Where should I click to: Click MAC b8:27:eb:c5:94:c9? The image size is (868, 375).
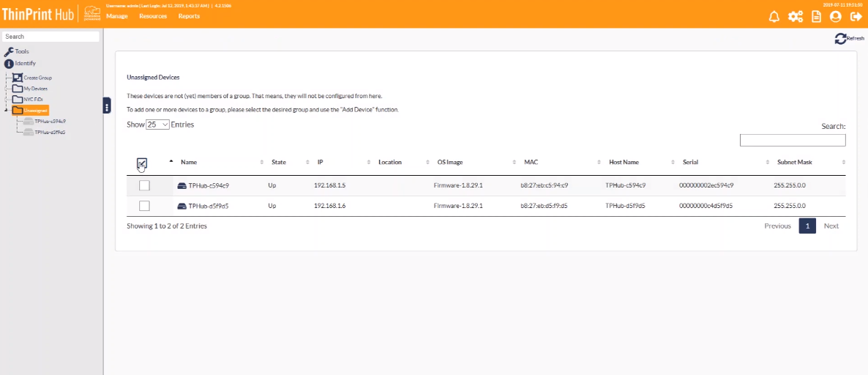(x=545, y=185)
